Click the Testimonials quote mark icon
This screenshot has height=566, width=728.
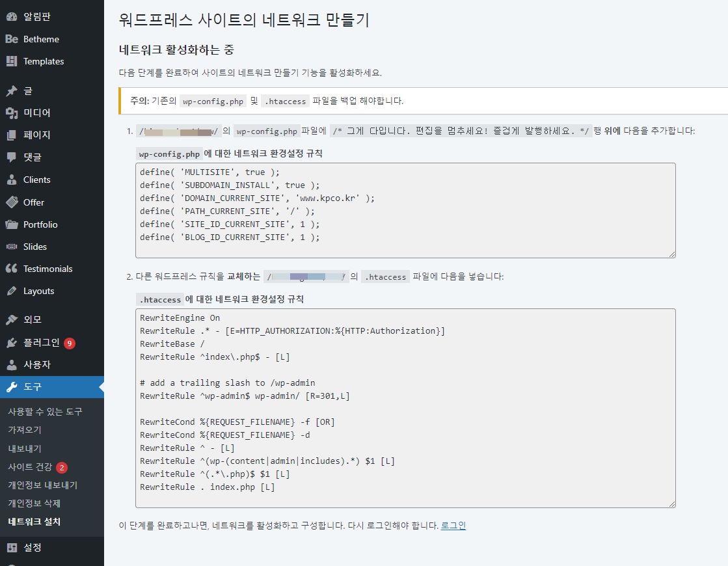coord(12,269)
